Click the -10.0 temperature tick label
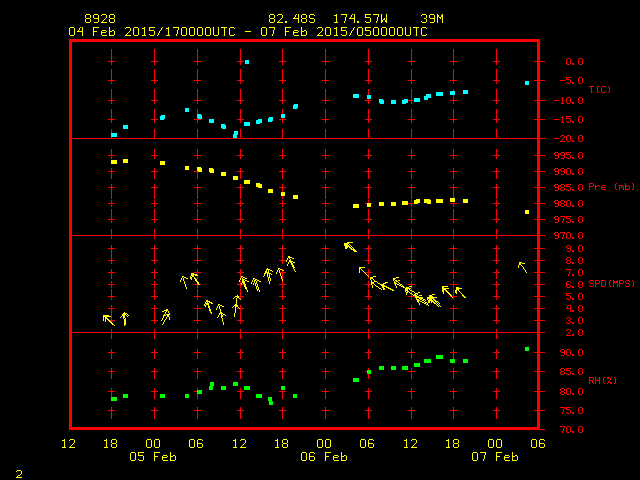This screenshot has height=480, width=640. [x=569, y=100]
